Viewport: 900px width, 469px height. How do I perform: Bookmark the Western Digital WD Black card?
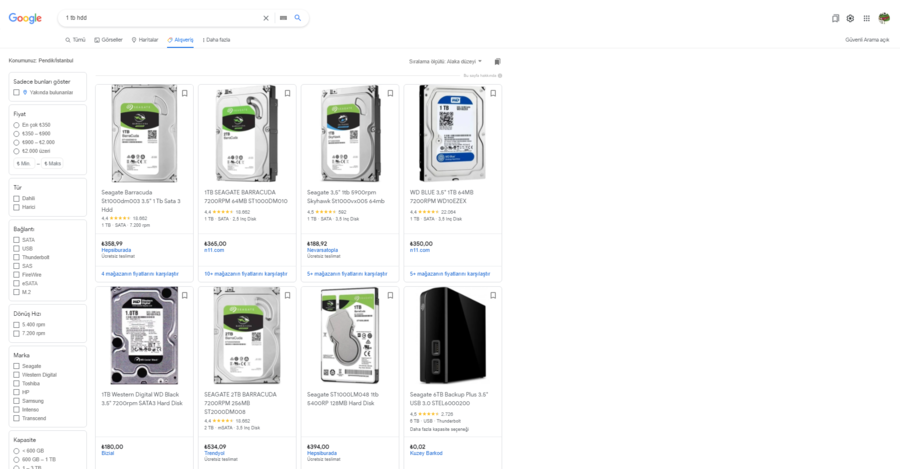click(x=185, y=295)
